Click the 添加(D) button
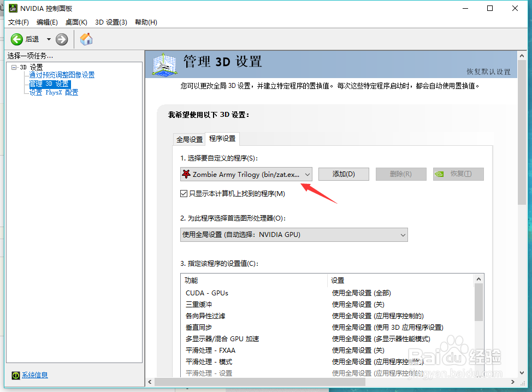Screen dimensions: 532x392 pyautogui.click(x=344, y=174)
